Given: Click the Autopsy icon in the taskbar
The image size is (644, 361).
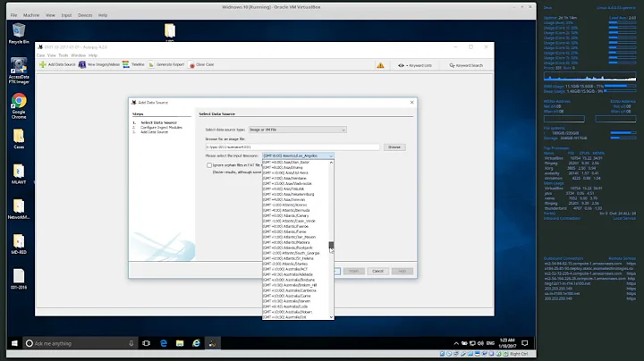Looking at the screenshot, I should (212, 343).
